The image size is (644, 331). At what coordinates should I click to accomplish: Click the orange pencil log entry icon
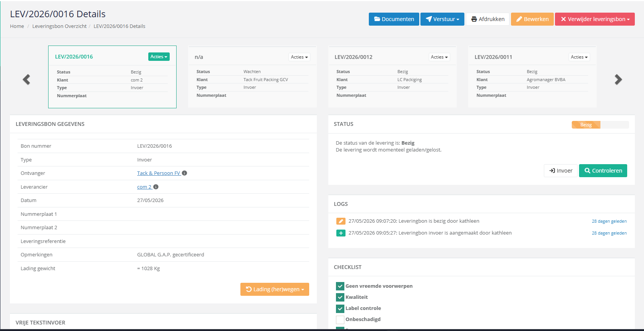point(341,221)
